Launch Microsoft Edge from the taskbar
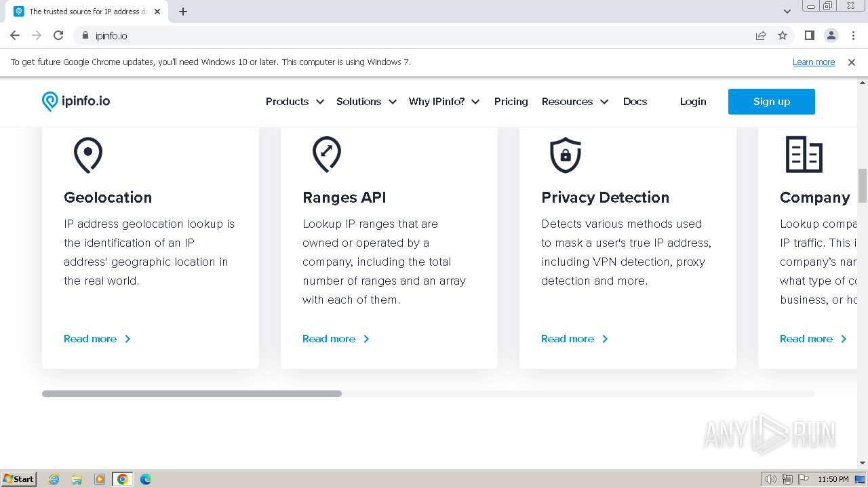 (x=145, y=479)
